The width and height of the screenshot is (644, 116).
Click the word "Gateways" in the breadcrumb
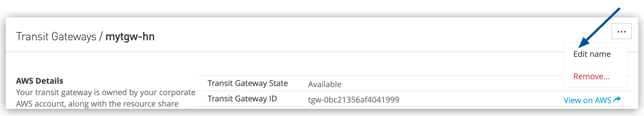click(x=74, y=37)
